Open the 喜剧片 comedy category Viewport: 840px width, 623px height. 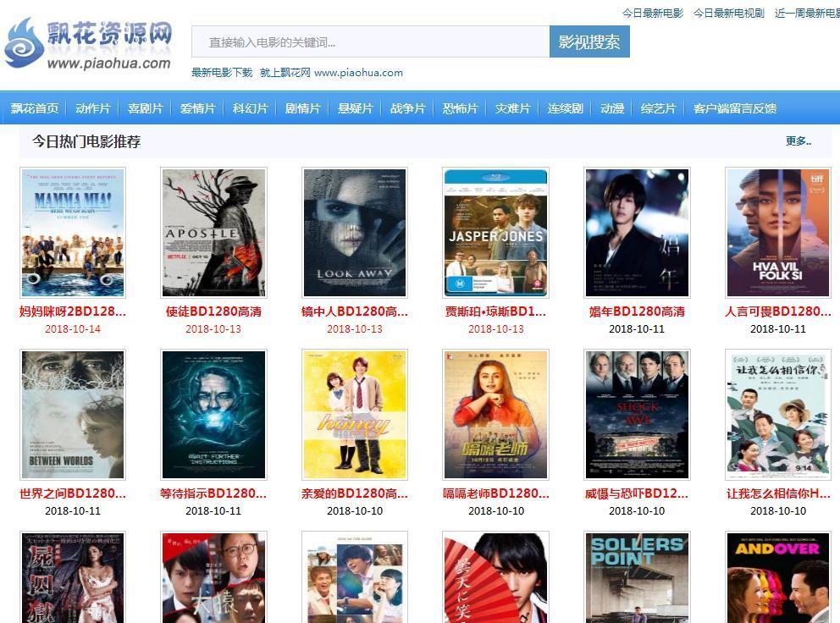[145, 108]
